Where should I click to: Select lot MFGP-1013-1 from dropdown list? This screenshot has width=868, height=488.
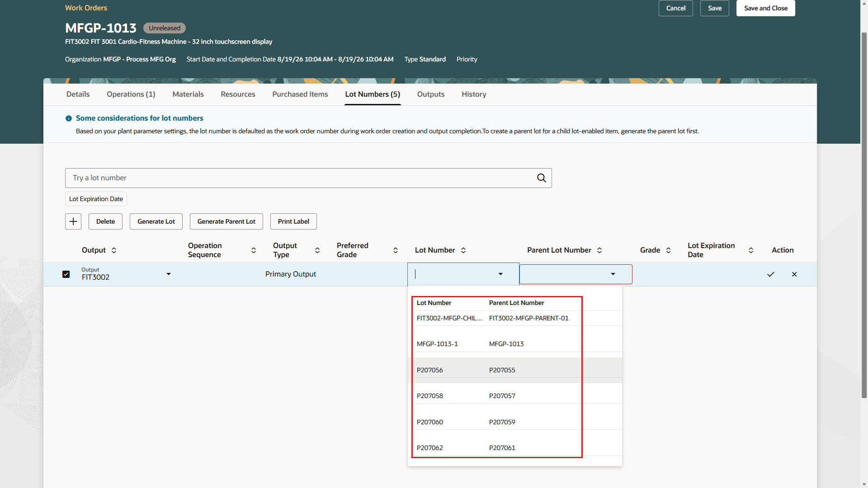pyautogui.click(x=437, y=344)
